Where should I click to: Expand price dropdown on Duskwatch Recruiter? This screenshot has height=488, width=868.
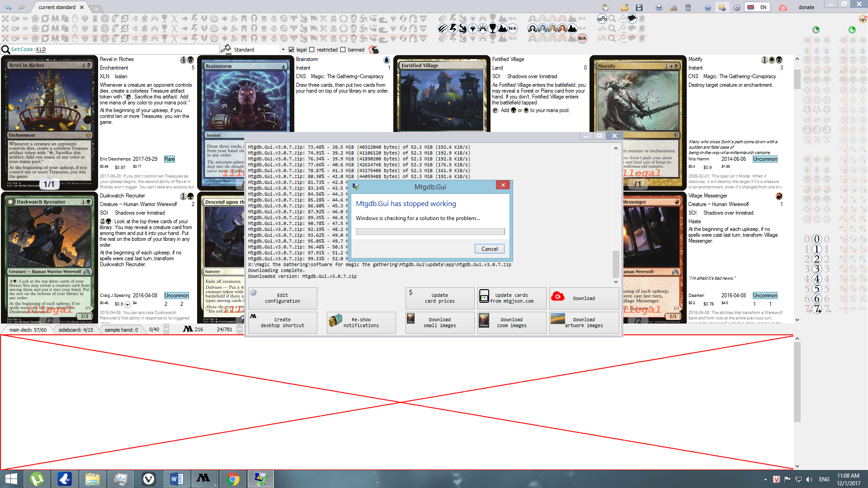pos(127,304)
